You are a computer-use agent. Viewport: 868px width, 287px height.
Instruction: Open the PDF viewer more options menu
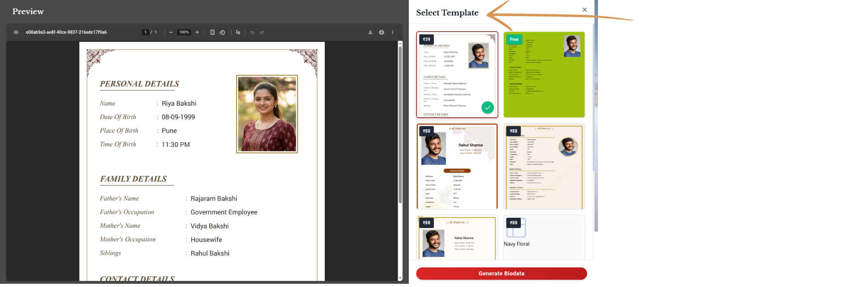pos(392,32)
